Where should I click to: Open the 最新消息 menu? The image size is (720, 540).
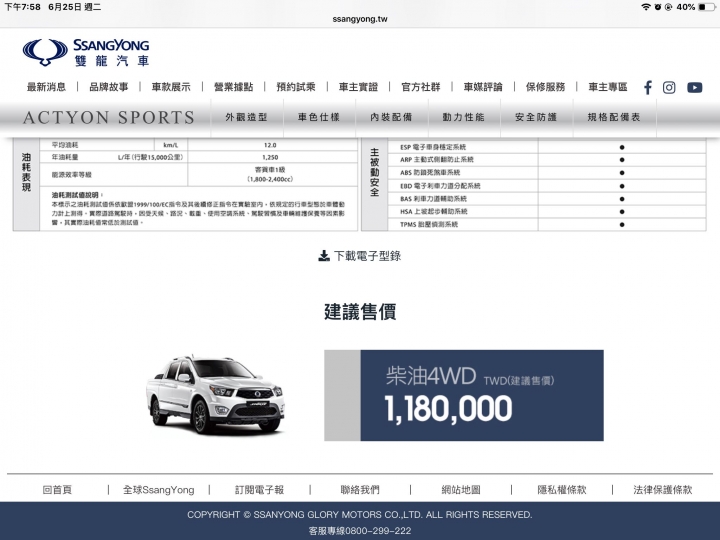(x=46, y=87)
